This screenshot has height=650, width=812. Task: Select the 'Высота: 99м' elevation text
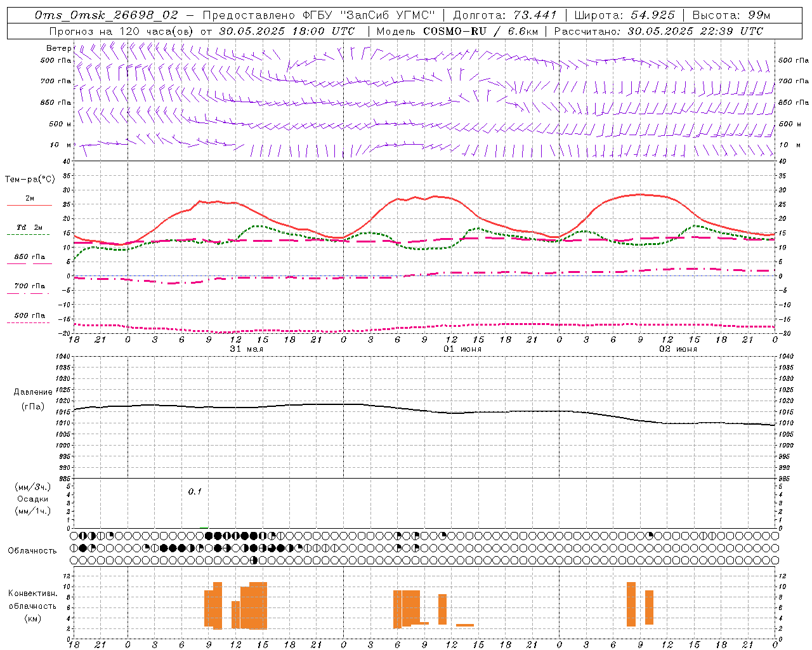pos(731,15)
